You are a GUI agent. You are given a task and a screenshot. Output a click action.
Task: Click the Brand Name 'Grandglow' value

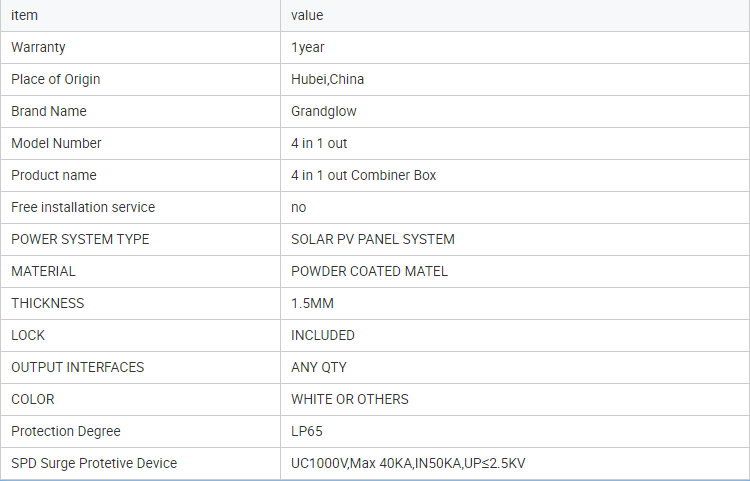pos(324,111)
